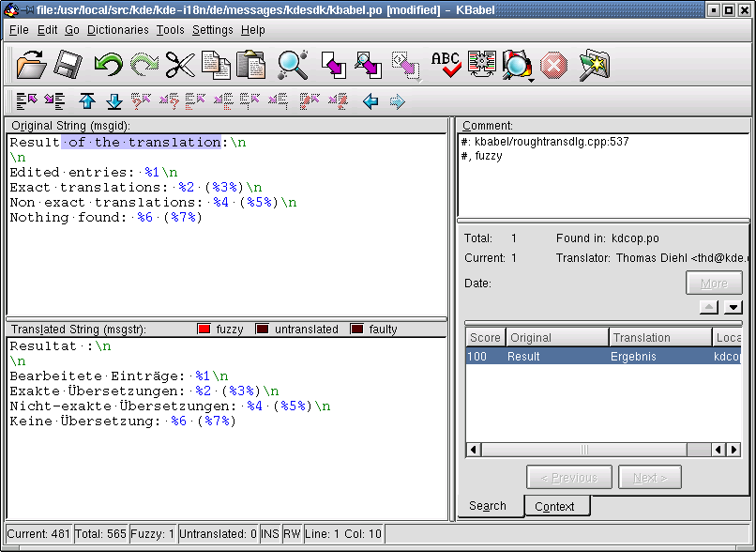Screen dimensions: 756x552
Task: Go back in history with the blue left arrow
Action: (x=370, y=101)
